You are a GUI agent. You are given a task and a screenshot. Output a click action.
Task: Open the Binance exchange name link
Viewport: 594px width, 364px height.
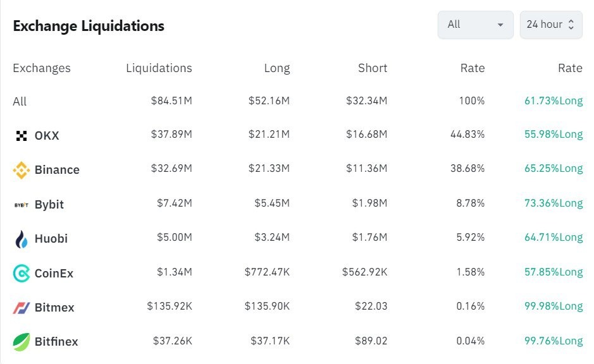click(57, 170)
